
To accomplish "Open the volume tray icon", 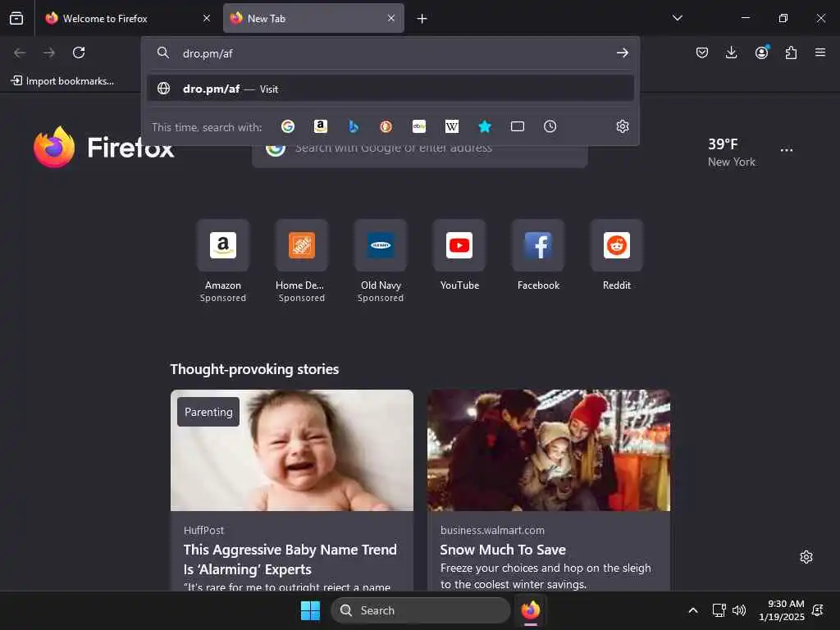I will (739, 610).
